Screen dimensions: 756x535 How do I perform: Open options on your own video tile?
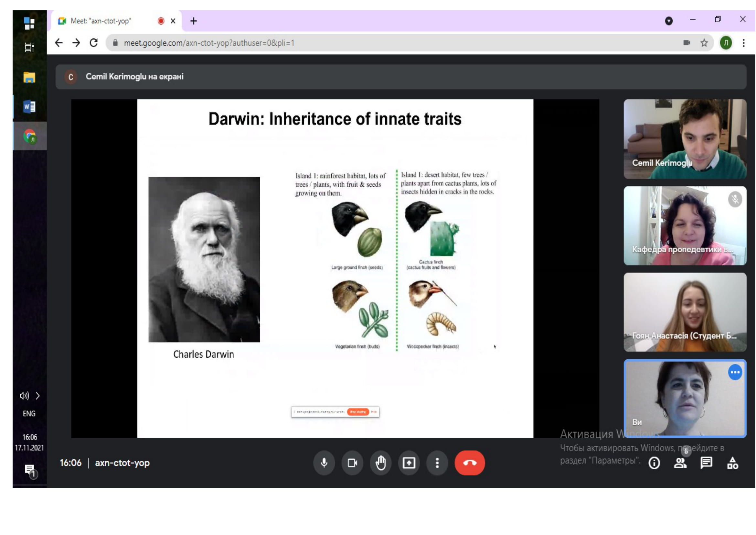(x=735, y=372)
